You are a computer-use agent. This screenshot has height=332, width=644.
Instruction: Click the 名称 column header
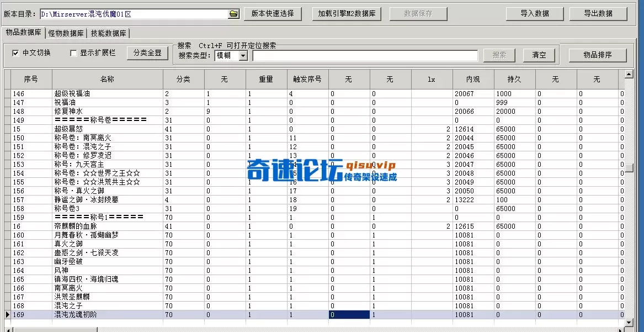(x=108, y=79)
